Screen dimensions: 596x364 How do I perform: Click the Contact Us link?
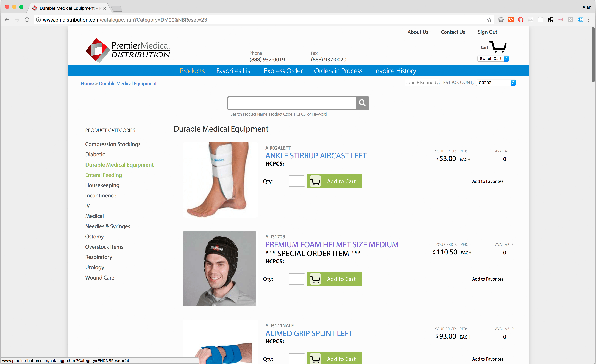click(453, 32)
